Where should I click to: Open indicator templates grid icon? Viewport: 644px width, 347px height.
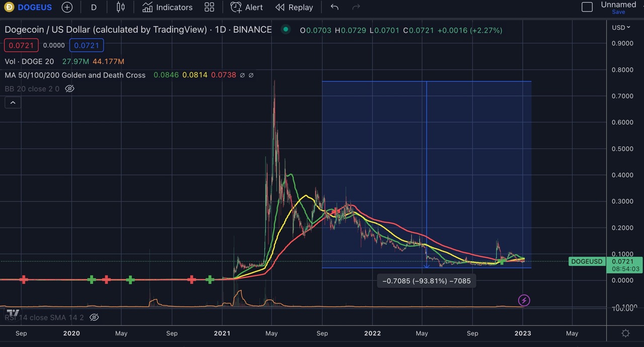click(209, 8)
